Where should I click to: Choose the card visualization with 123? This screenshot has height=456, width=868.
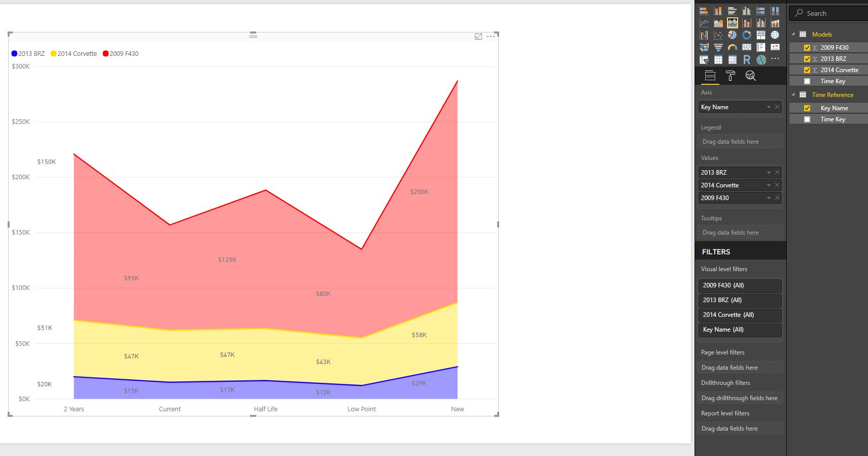click(x=746, y=47)
